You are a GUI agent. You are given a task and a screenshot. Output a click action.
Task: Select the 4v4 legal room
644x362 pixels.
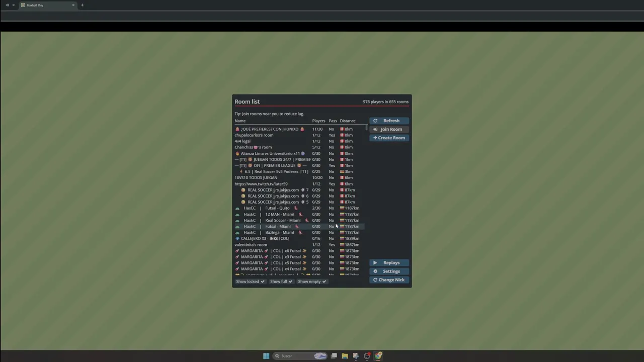pyautogui.click(x=299, y=141)
